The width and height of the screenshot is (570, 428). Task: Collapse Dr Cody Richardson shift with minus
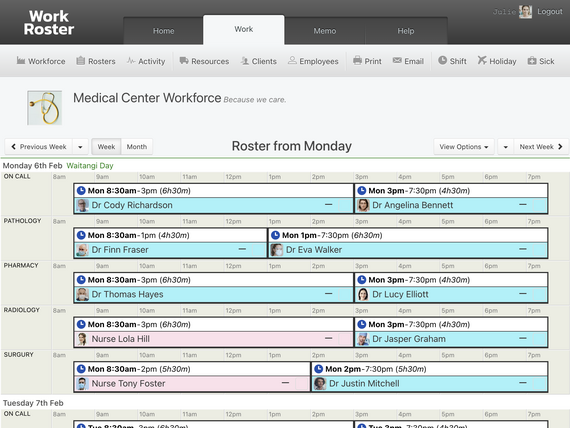pyautogui.click(x=329, y=205)
